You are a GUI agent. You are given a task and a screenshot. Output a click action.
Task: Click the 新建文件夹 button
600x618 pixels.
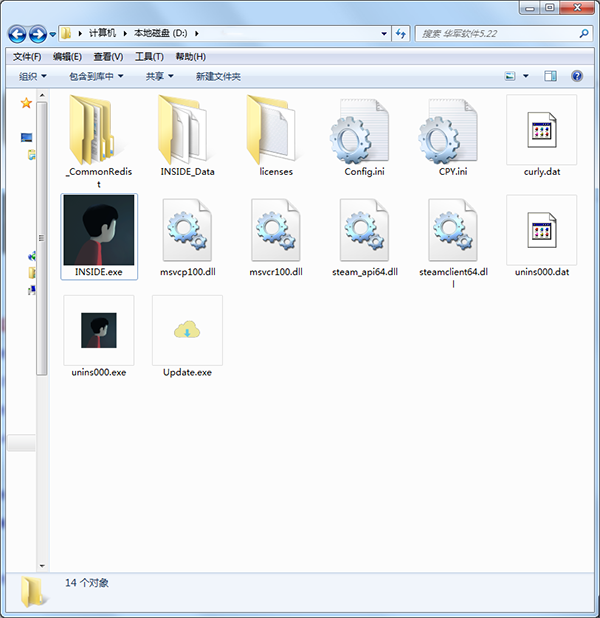point(218,76)
